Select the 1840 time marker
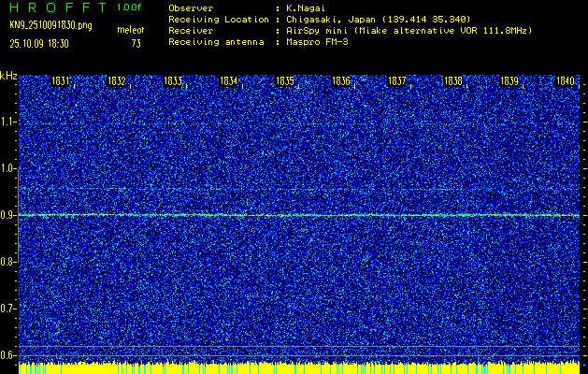This screenshot has height=374, width=588. pyautogui.click(x=566, y=82)
